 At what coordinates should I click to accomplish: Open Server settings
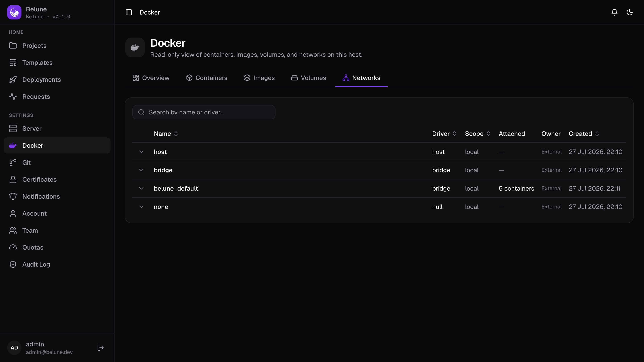(57, 129)
